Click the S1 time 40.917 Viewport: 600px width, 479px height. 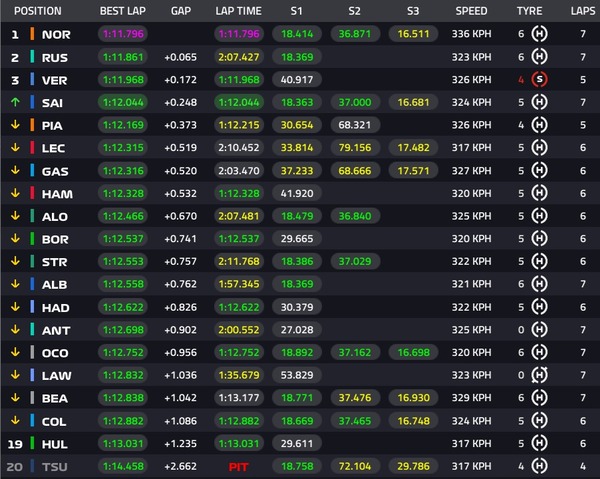click(x=297, y=80)
